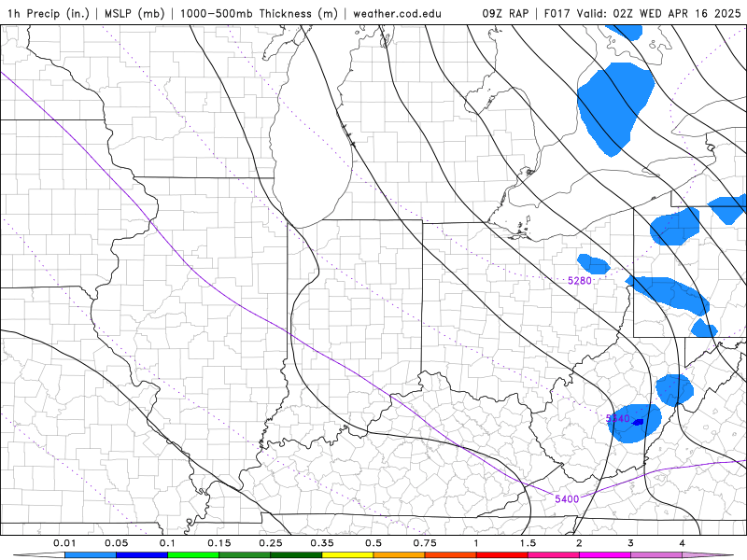
Task: Click the 0.35 legend value
Action: coord(322,543)
